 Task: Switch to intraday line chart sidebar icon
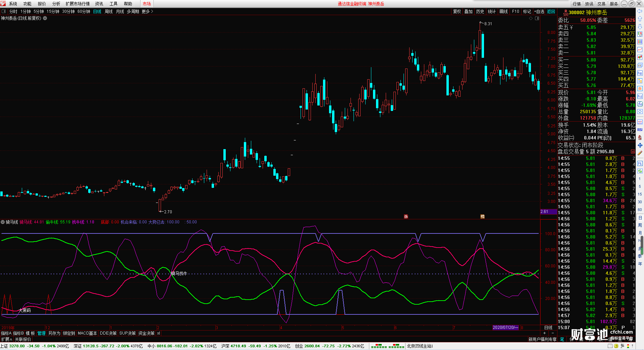coord(640,50)
